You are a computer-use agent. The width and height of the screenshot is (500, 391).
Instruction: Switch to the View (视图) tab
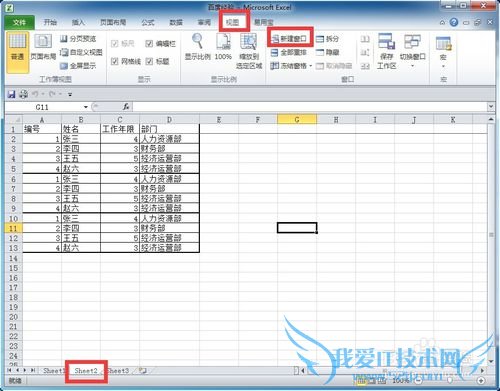[233, 22]
